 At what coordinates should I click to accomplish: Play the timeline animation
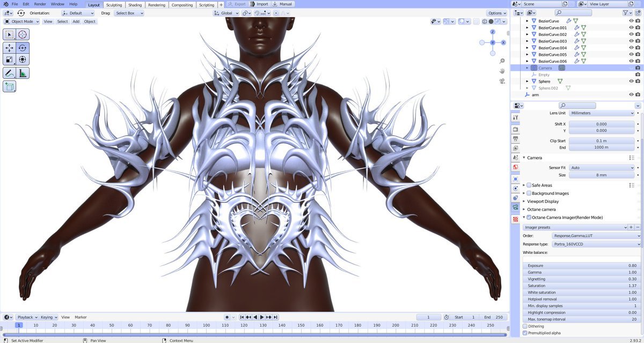click(x=262, y=317)
